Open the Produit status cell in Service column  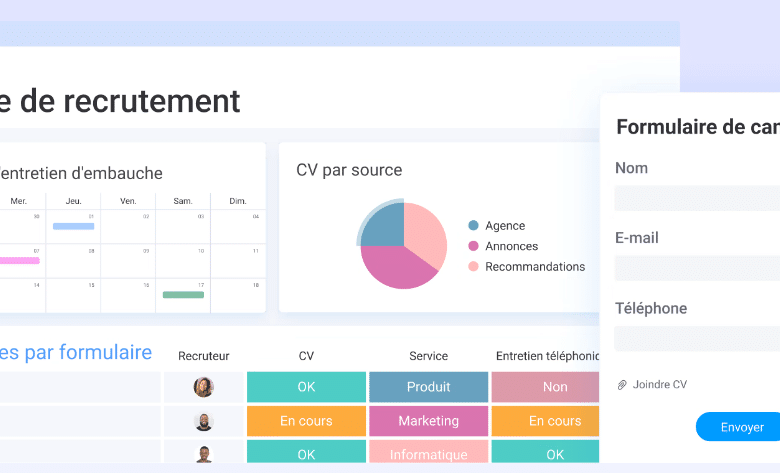click(x=428, y=387)
